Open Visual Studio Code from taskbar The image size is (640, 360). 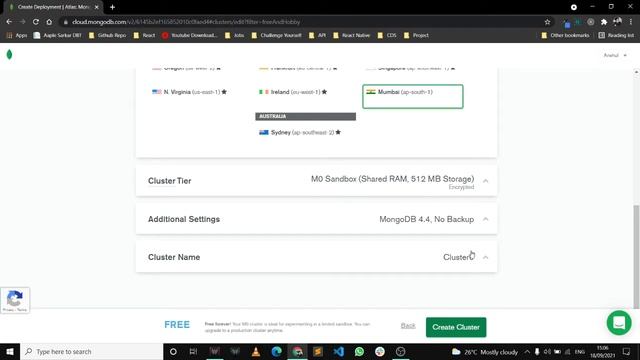click(x=339, y=351)
